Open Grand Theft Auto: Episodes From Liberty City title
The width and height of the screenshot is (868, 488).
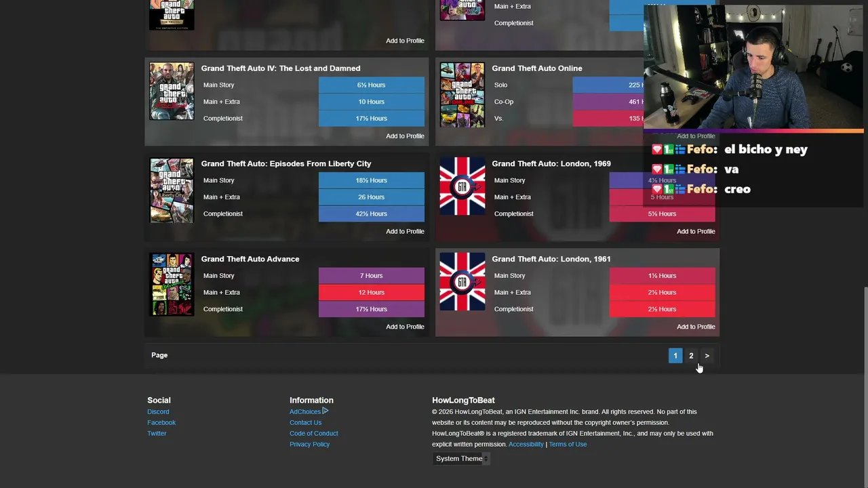pos(286,164)
